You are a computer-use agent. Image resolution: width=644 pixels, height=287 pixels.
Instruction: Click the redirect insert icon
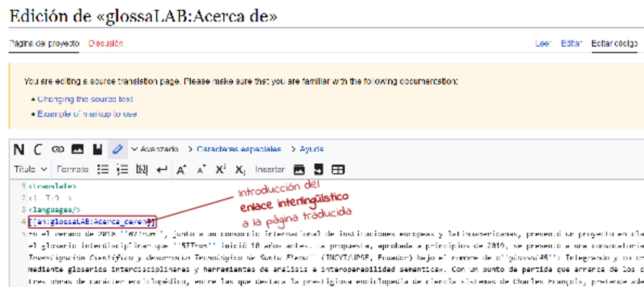[x=318, y=169]
